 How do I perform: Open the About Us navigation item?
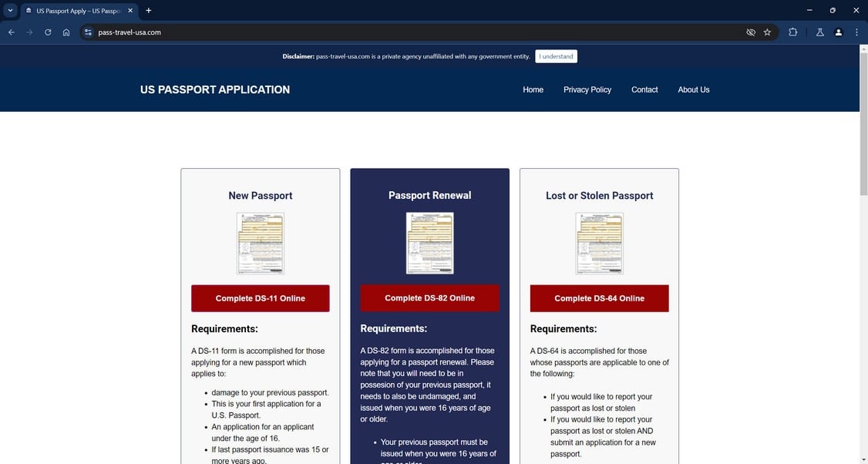(693, 89)
